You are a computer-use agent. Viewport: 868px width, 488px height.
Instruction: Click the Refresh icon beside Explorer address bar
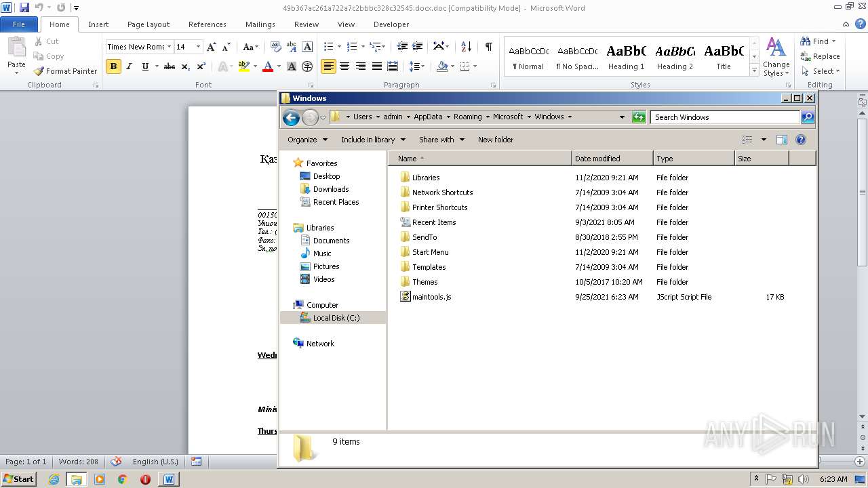(x=639, y=117)
